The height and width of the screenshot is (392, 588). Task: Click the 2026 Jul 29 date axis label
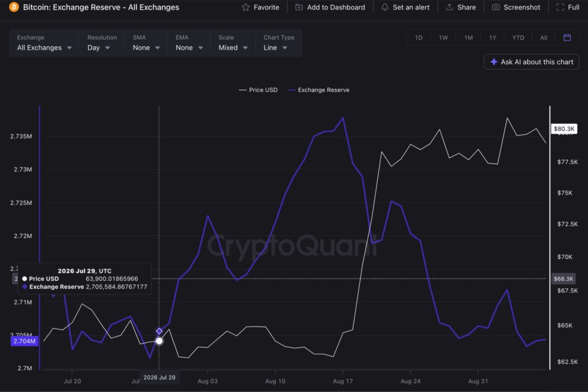pos(159,377)
